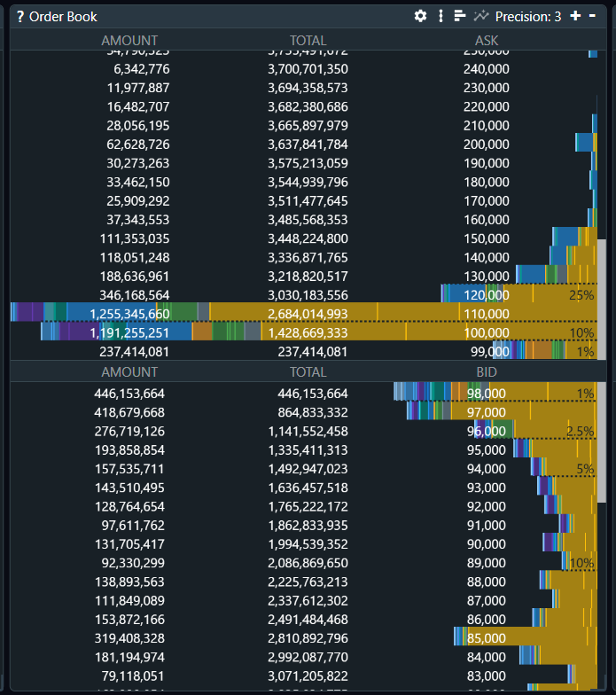The image size is (616, 695).
Task: Select the ask price 230,000
Action: [x=486, y=88]
